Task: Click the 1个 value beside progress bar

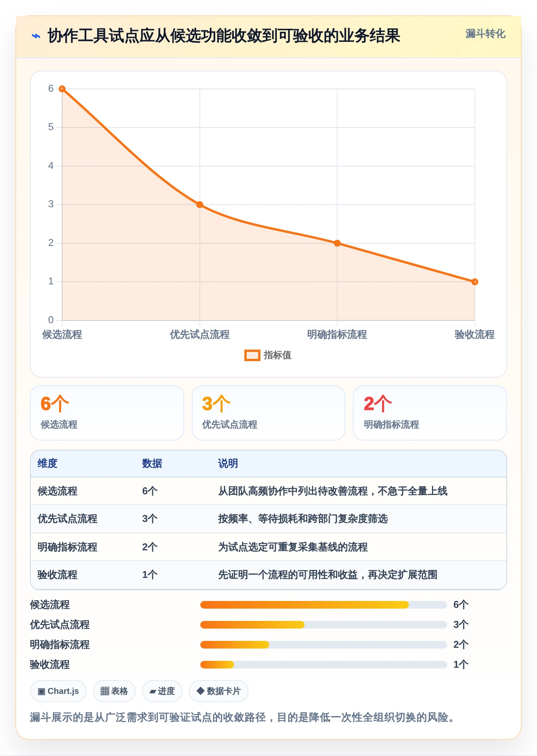Action: (461, 665)
